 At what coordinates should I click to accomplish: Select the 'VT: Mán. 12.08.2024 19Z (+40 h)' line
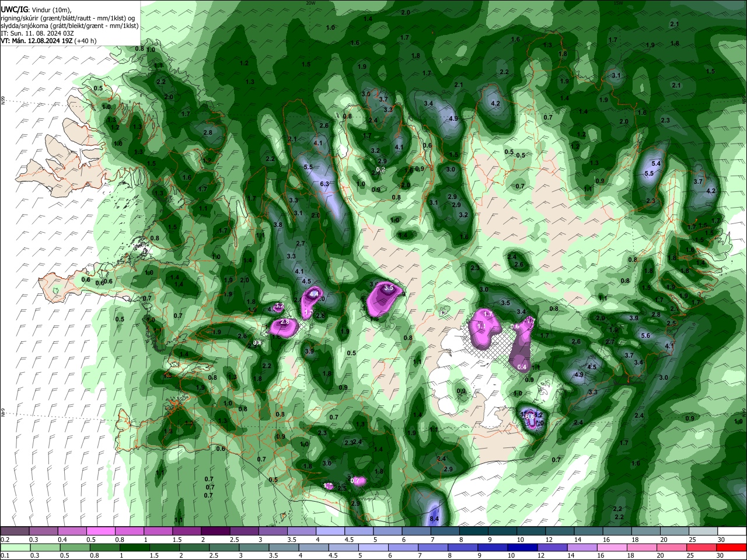click(x=48, y=41)
